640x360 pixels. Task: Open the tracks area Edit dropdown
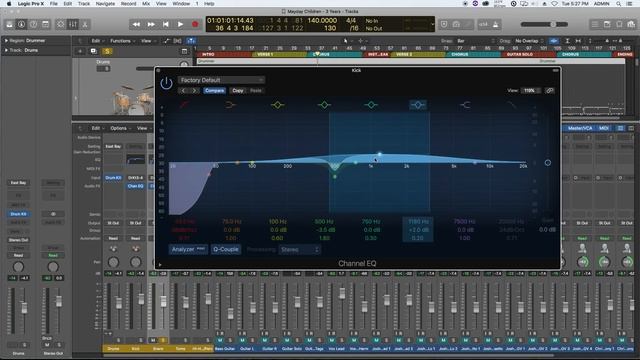point(97,41)
